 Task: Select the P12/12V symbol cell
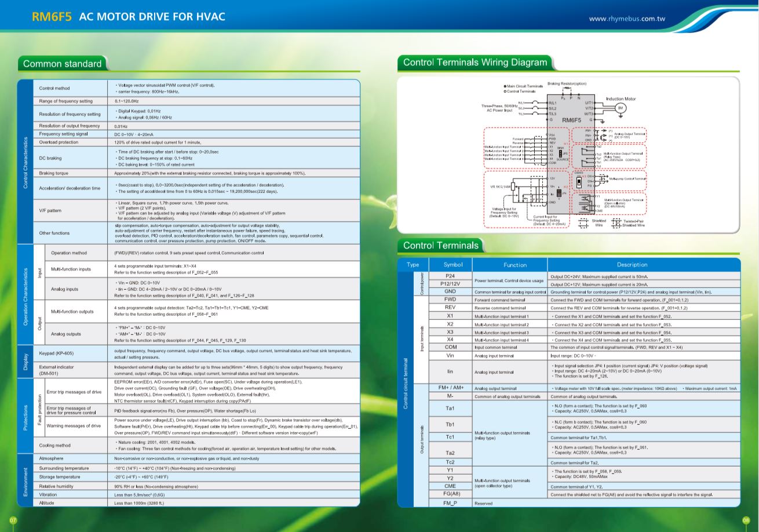click(450, 284)
